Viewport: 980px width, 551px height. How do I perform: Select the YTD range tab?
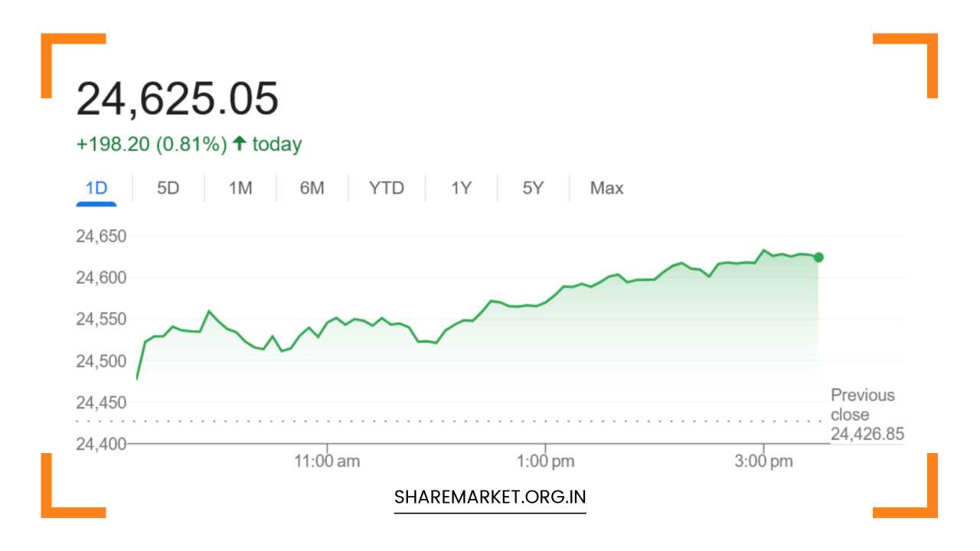click(x=386, y=187)
